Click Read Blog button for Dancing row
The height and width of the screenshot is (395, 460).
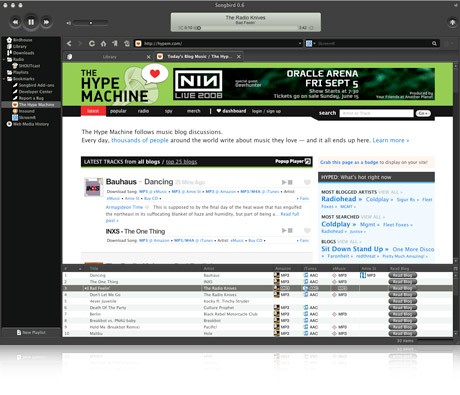pyautogui.click(x=403, y=275)
